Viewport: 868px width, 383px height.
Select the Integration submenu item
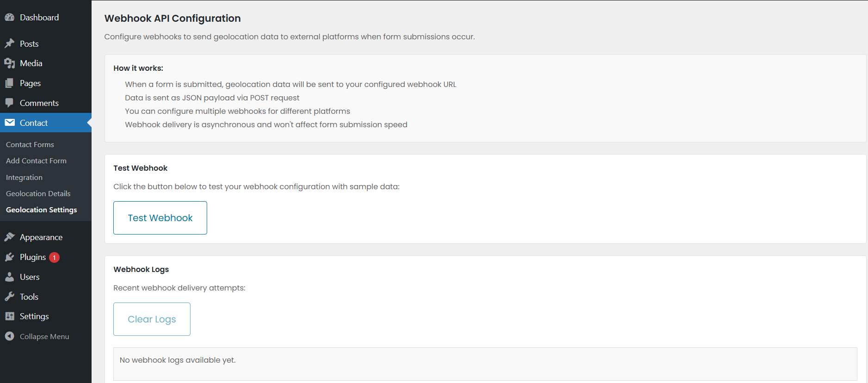click(x=24, y=177)
